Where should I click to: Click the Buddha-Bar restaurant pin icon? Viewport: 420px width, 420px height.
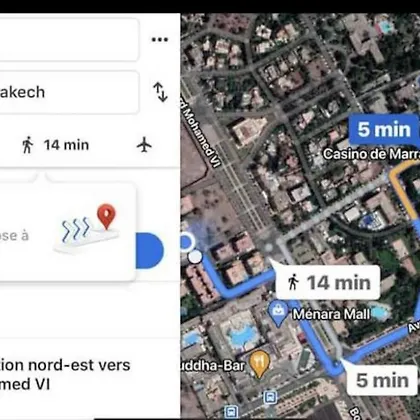pos(260,364)
